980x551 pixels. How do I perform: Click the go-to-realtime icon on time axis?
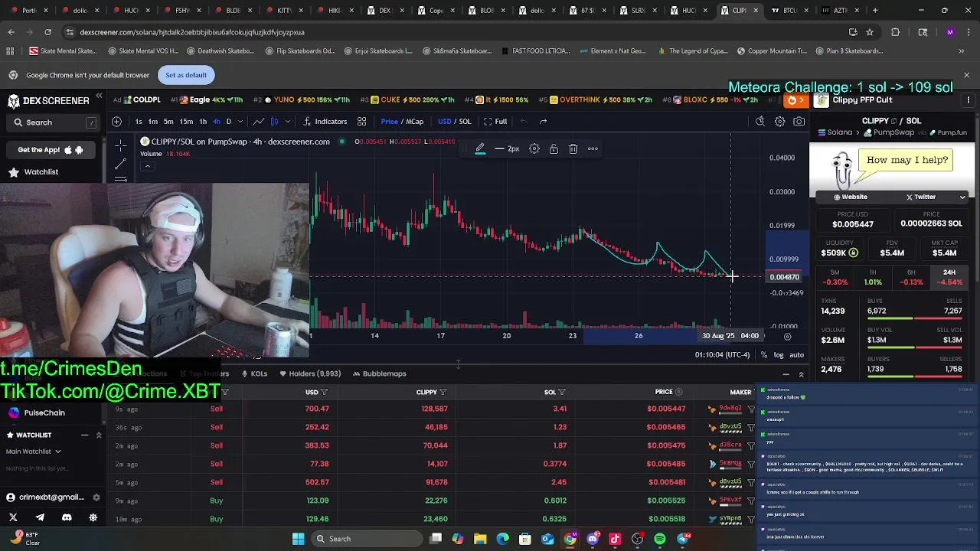787,336
